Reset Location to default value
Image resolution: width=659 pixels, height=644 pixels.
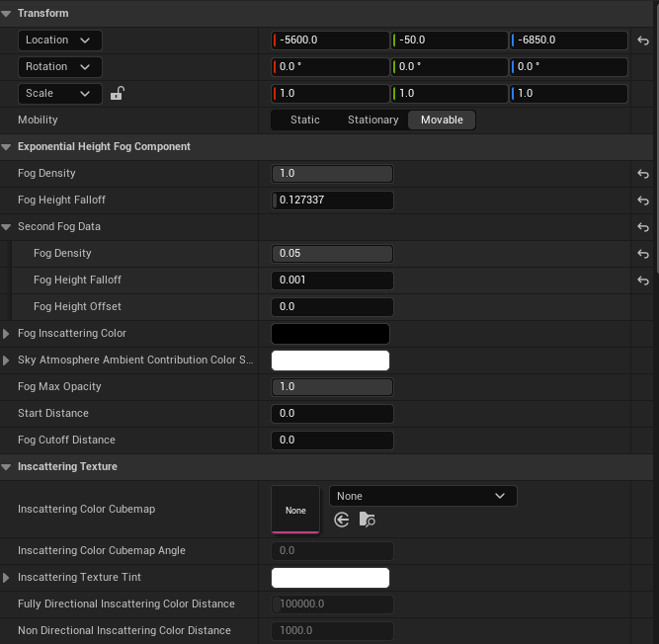pyautogui.click(x=643, y=40)
